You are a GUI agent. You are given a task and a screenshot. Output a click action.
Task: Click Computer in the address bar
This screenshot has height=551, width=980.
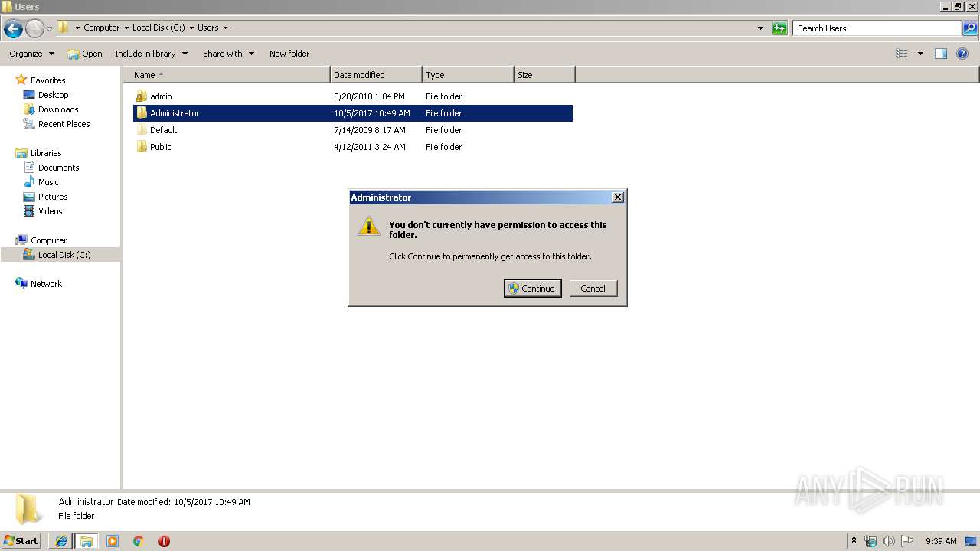(102, 28)
